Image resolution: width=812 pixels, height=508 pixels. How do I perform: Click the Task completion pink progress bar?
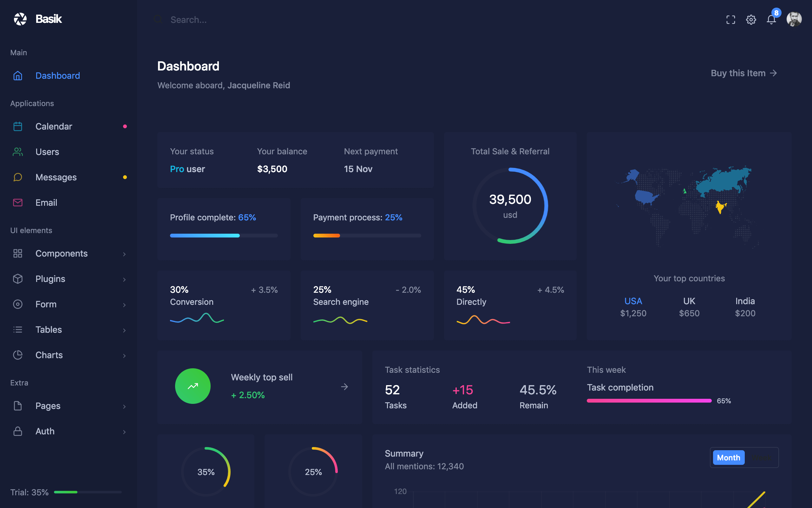[649, 400]
